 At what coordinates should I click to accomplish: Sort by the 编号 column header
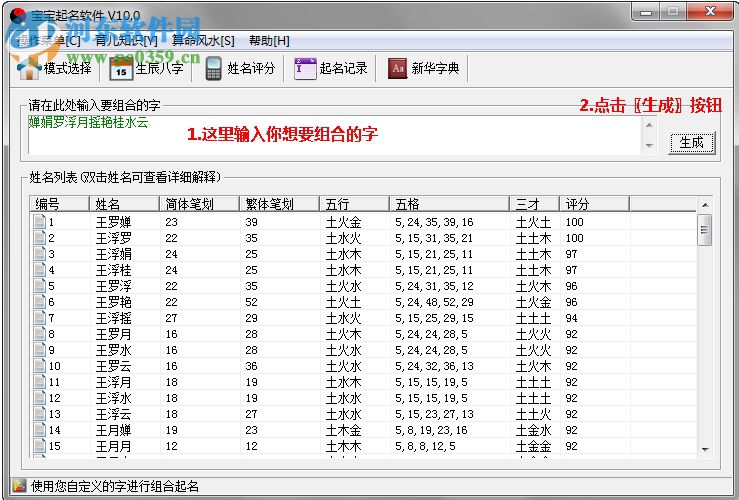tap(59, 204)
